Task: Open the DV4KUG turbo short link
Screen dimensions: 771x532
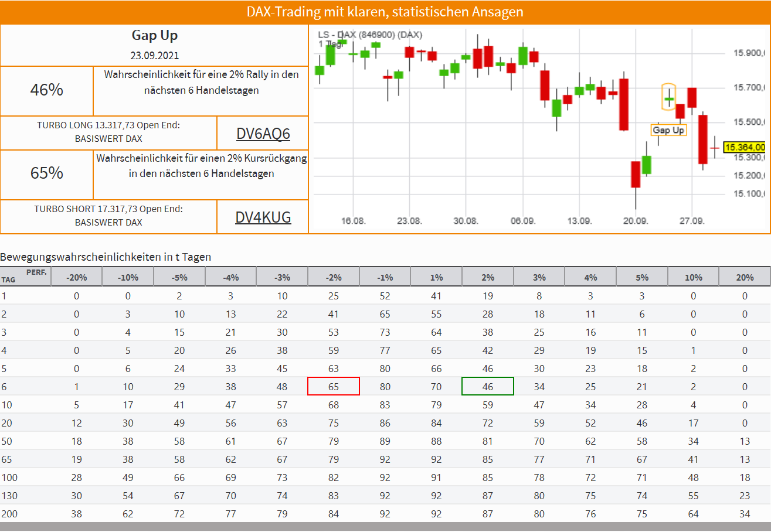Action: point(263,217)
